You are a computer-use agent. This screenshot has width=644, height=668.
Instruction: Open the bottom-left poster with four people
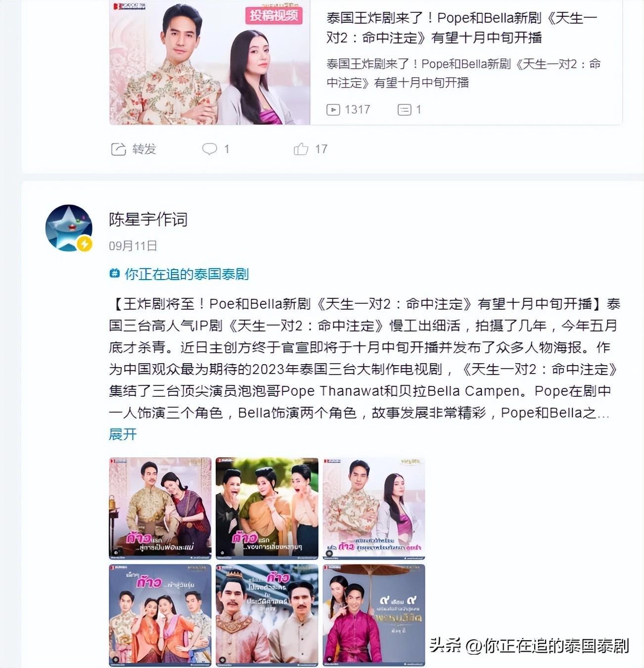(x=160, y=615)
